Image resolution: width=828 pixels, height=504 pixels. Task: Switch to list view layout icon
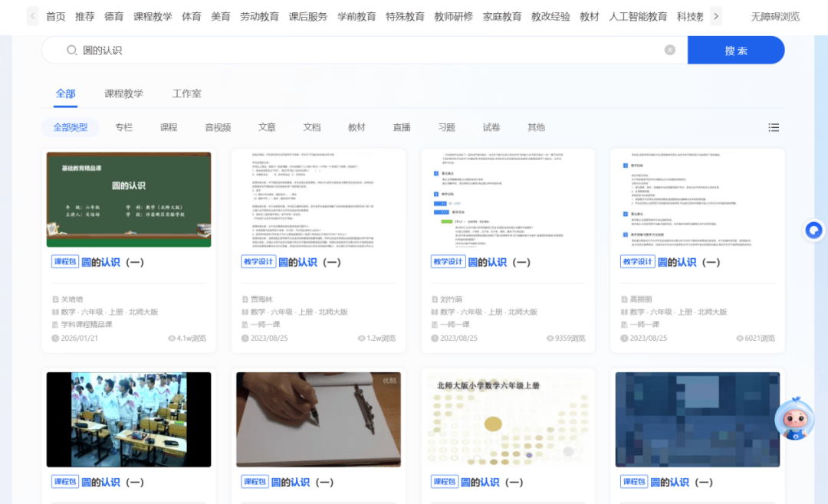(774, 127)
